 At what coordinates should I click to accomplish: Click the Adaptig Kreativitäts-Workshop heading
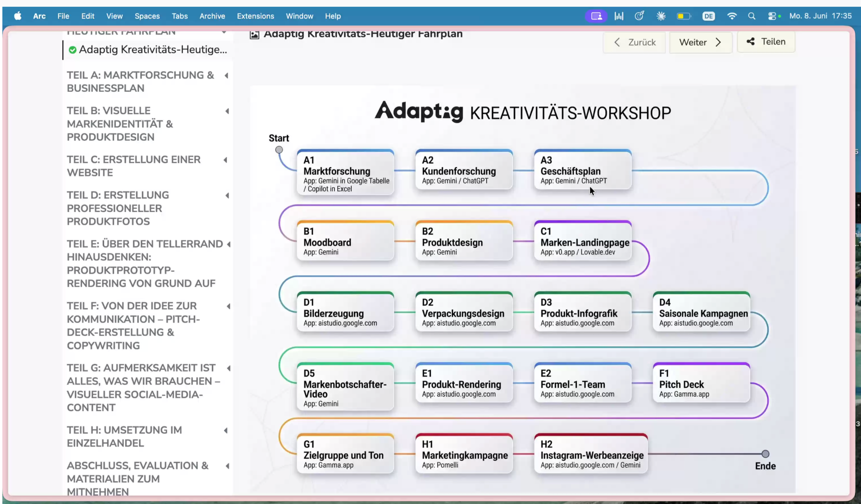click(523, 112)
